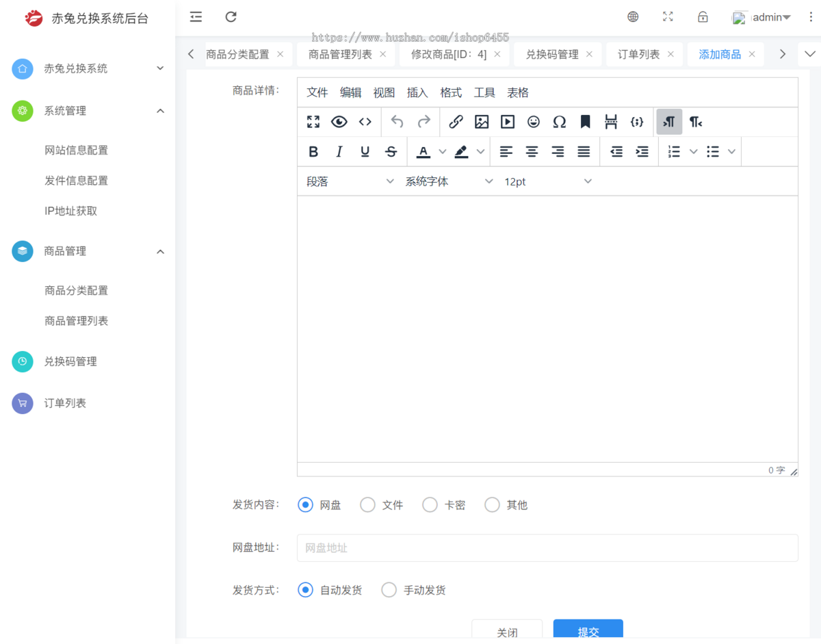Open bullet list style dropdown arrow
821x644 pixels.
coord(731,152)
